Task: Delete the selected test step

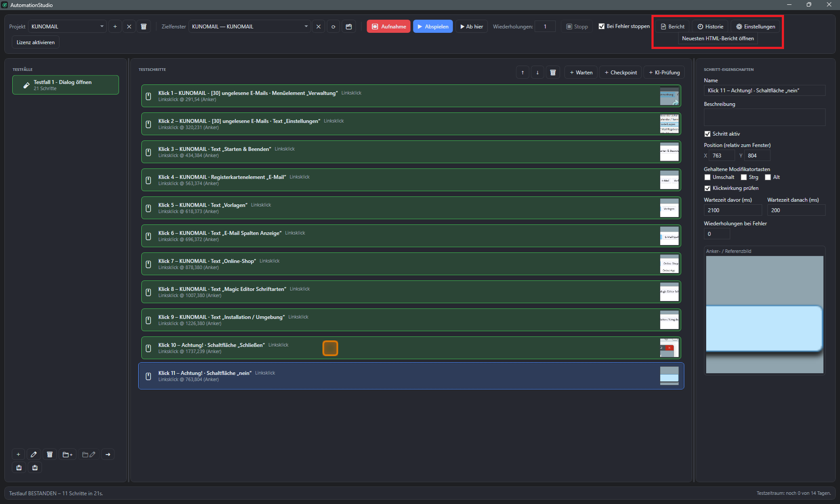Action: (553, 73)
